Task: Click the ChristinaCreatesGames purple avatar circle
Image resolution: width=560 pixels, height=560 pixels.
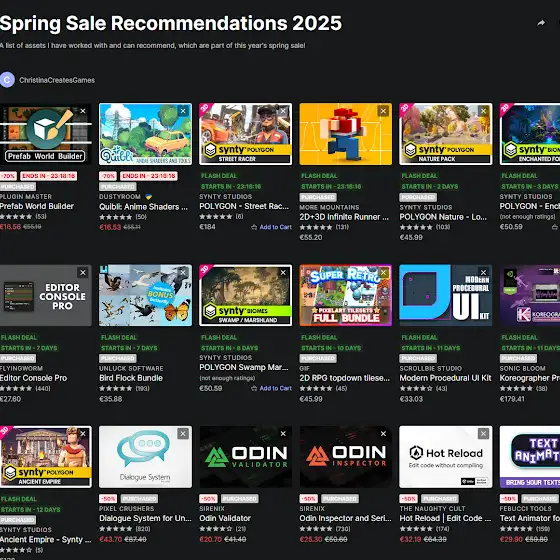Action: (x=7, y=80)
